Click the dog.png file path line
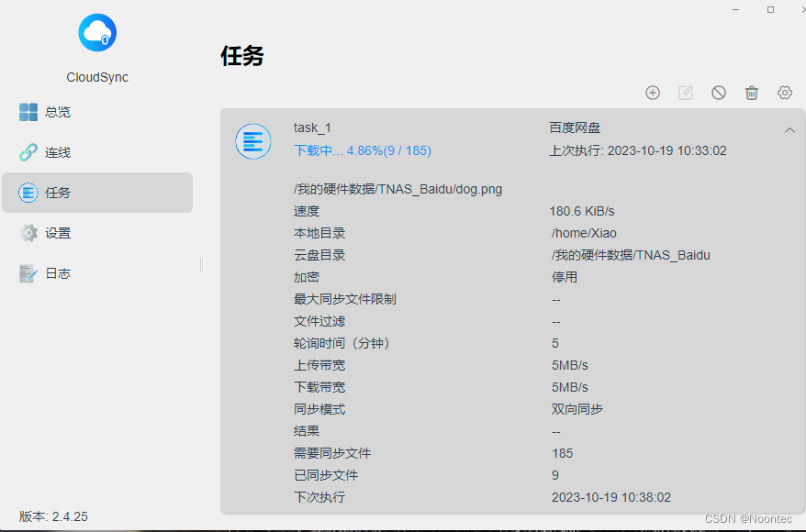 pyautogui.click(x=397, y=189)
